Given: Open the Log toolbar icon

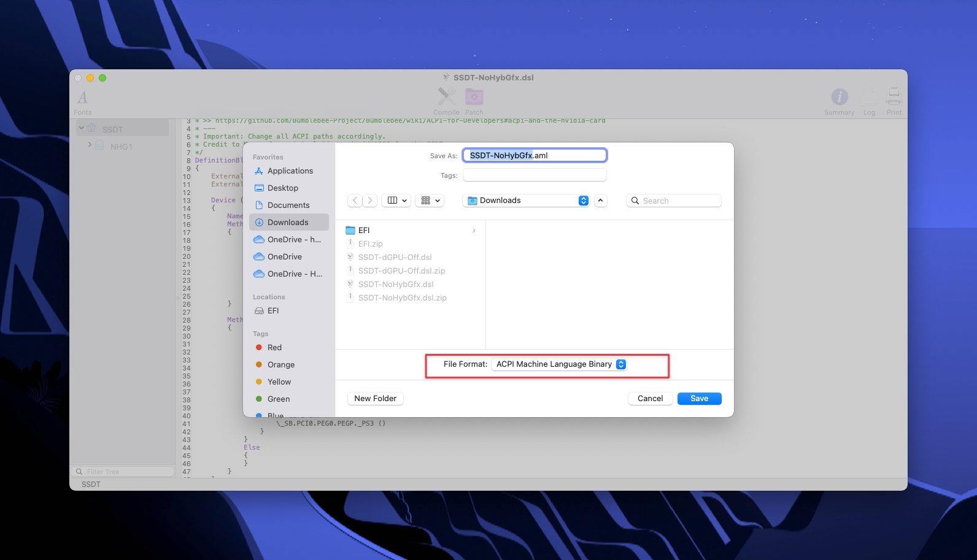Looking at the screenshot, I should point(869,97).
